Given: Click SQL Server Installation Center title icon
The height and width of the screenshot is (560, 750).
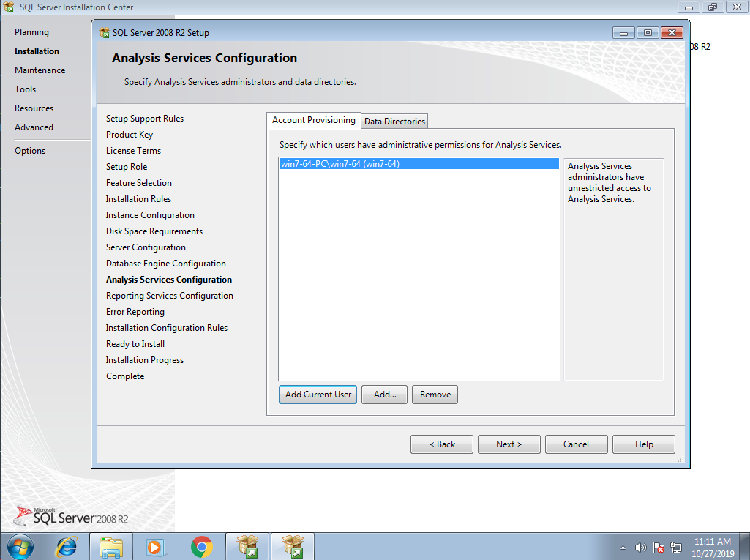Looking at the screenshot, I should 8,7.
